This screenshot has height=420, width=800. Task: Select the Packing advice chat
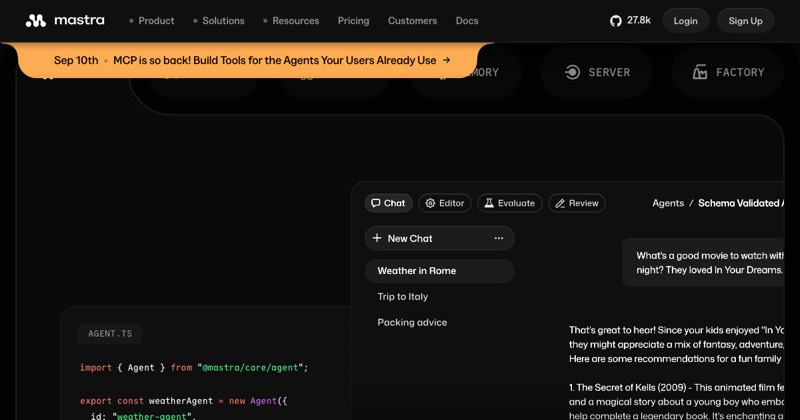click(412, 323)
